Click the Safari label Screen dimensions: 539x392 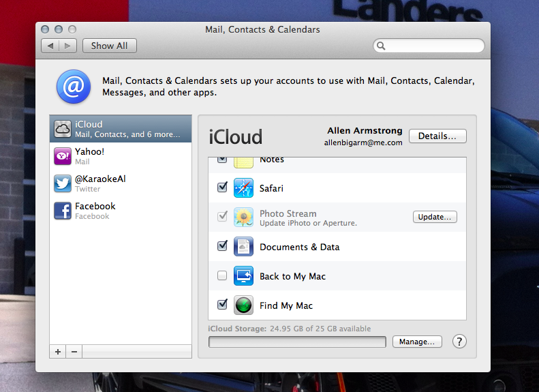click(x=271, y=188)
